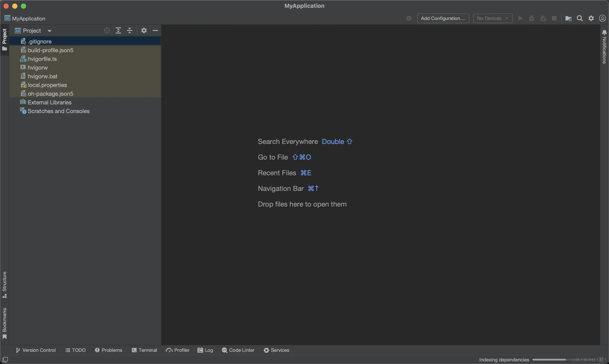Click MyApplication breadcrumb in navigation bar

(25, 18)
